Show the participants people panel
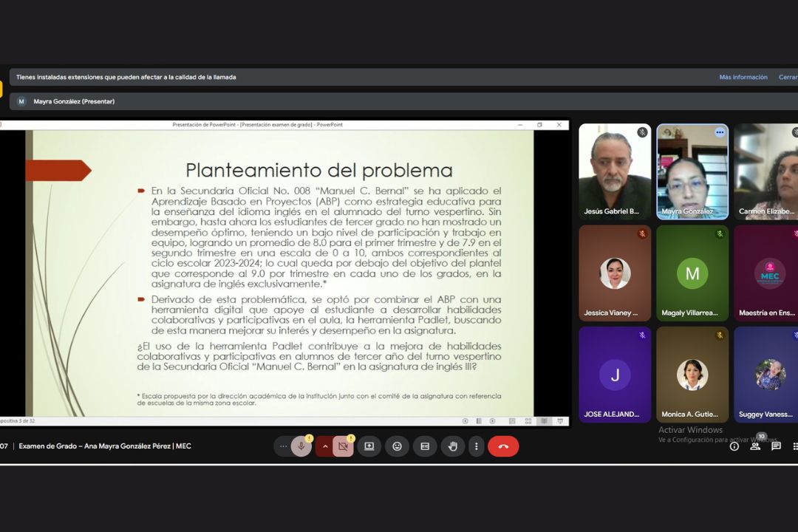The width and height of the screenshot is (798, 532). pyautogui.click(x=755, y=446)
